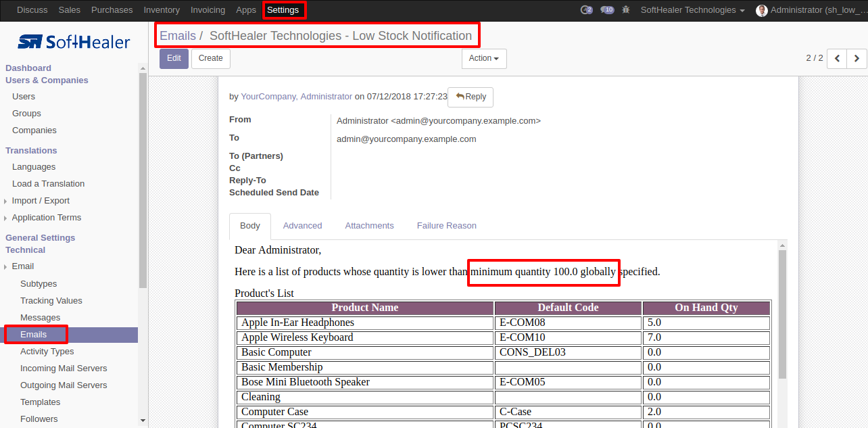Open Templates in sidebar
Viewport: 868px width, 428px height.
(41, 402)
